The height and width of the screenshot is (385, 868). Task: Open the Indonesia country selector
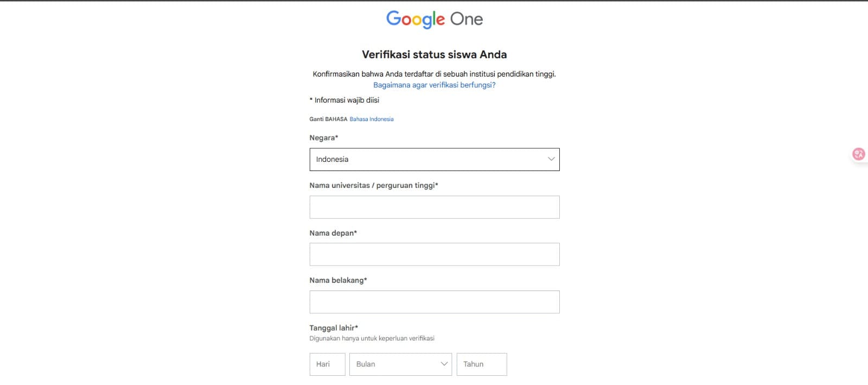point(434,159)
